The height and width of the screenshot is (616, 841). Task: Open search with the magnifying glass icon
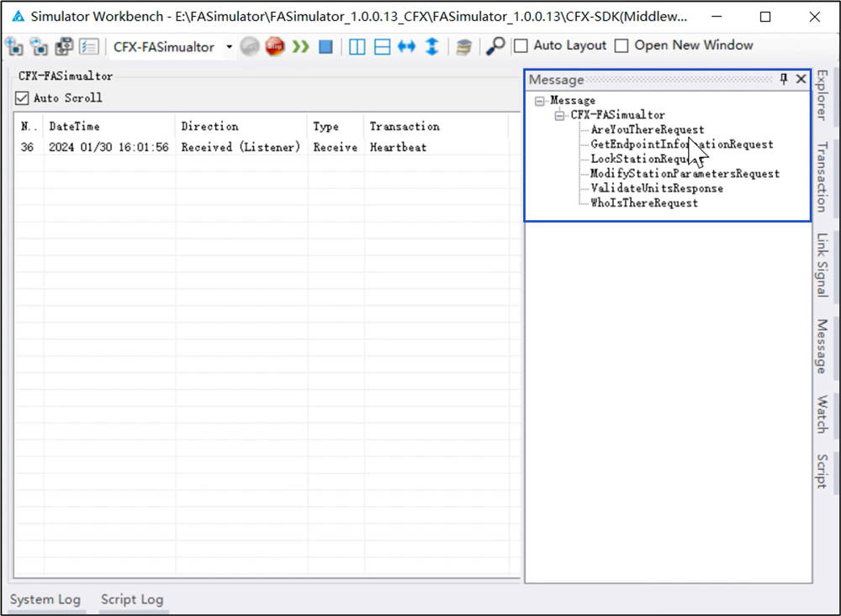496,46
